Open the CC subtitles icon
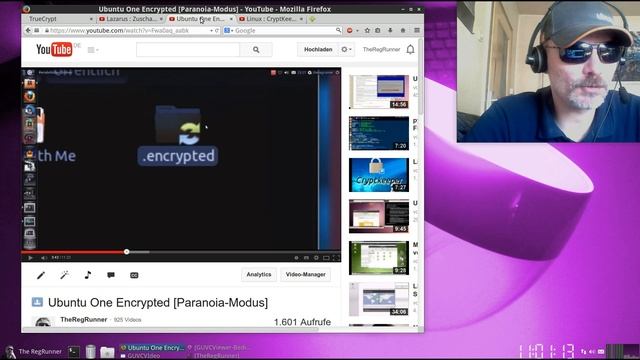The height and width of the screenshot is (360, 640). pos(134,275)
